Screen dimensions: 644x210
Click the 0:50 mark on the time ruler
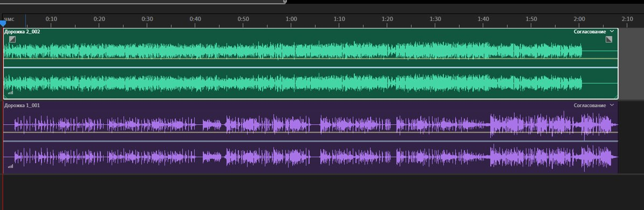click(x=243, y=19)
